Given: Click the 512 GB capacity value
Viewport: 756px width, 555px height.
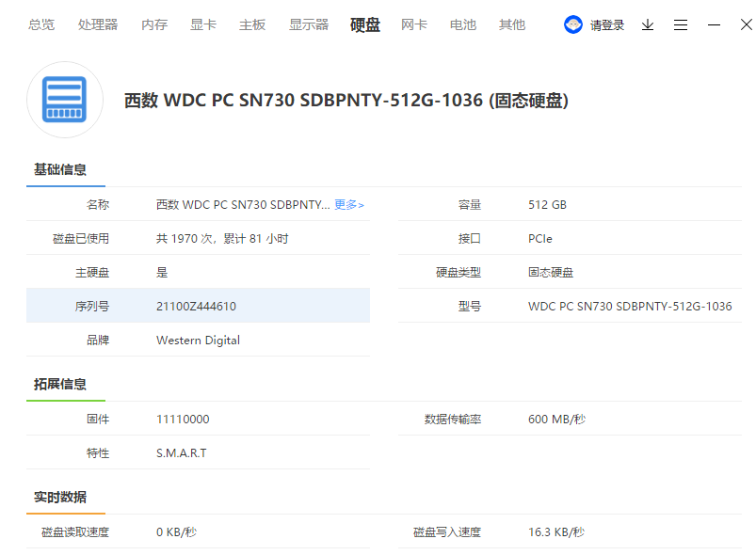Looking at the screenshot, I should tap(547, 205).
